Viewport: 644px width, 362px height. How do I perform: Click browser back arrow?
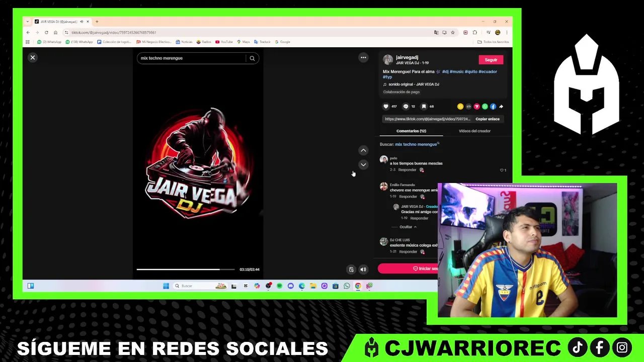(x=28, y=33)
